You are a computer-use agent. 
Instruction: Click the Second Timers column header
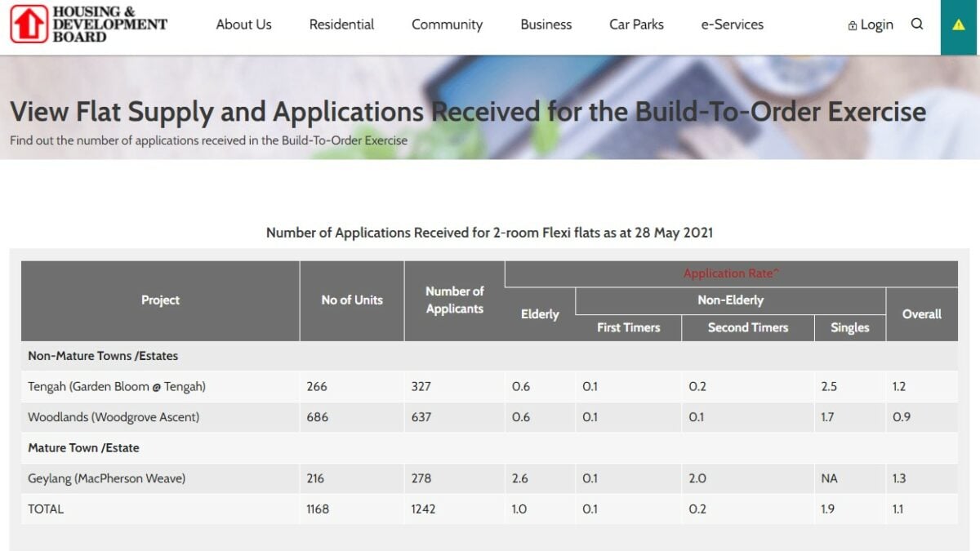coord(747,327)
